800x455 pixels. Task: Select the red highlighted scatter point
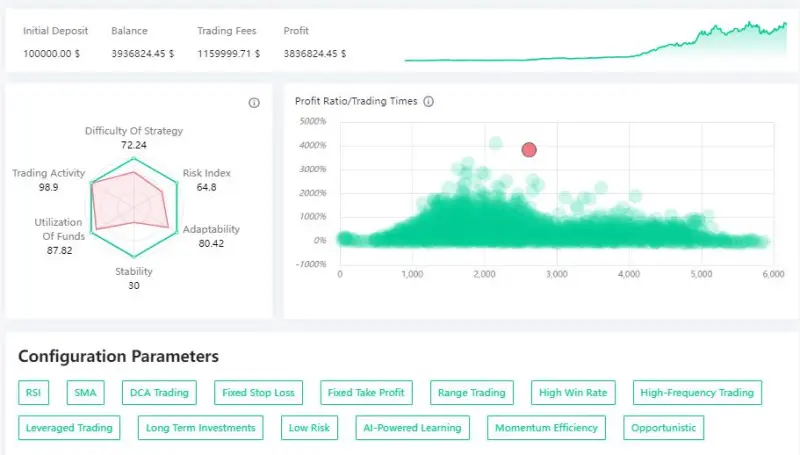[529, 150]
